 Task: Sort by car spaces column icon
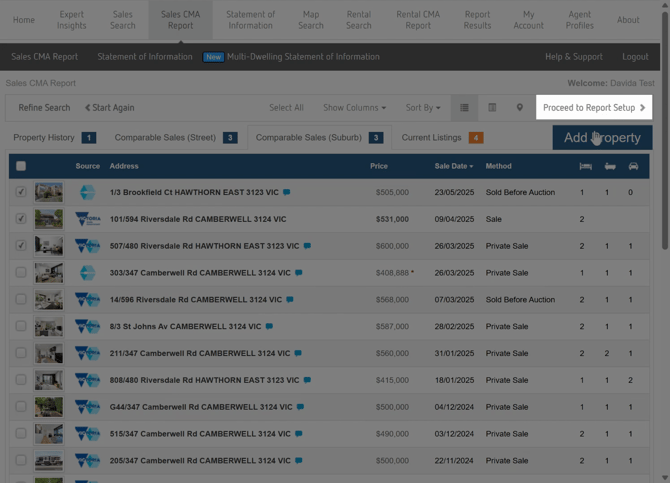(633, 166)
